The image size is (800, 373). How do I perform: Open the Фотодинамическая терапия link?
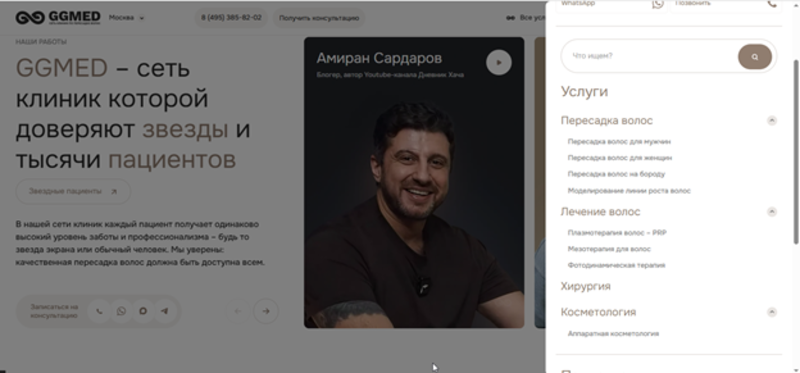616,265
